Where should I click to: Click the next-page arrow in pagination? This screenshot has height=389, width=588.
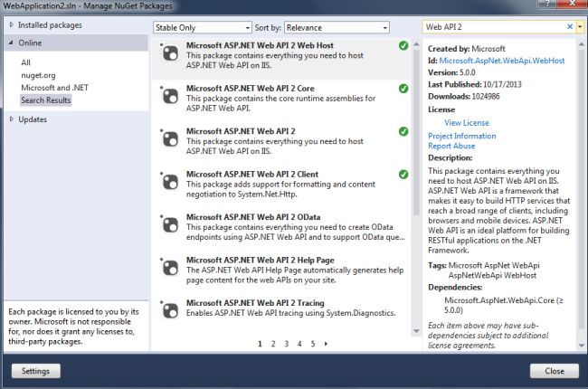(326, 344)
